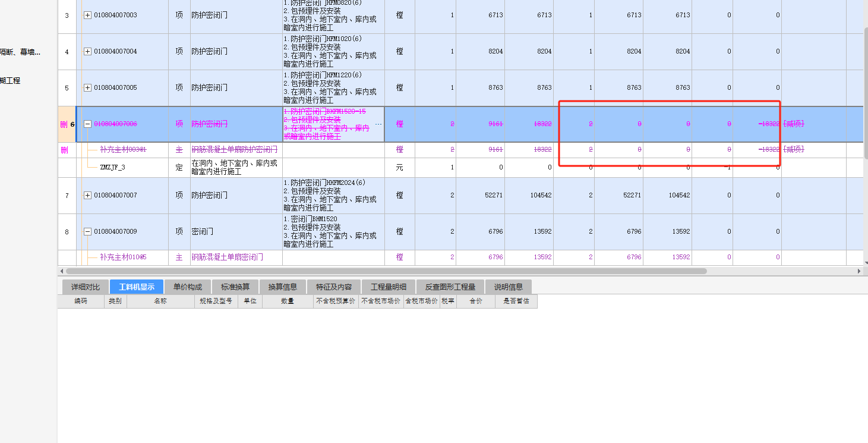Click 税率 column header
Screen dimensions: 868x443
pyautogui.click(x=448, y=301)
